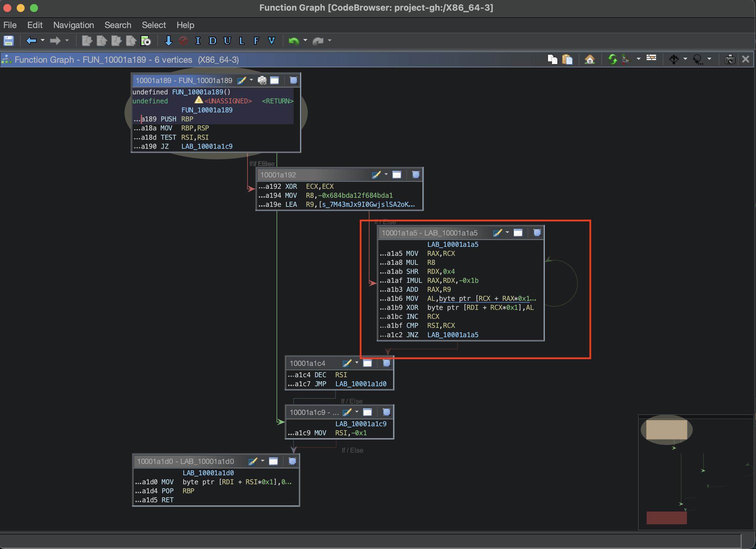Toggle the snapshot checkpoint toolbar icon
Screen dimensions: 756x549
[x=146, y=41]
